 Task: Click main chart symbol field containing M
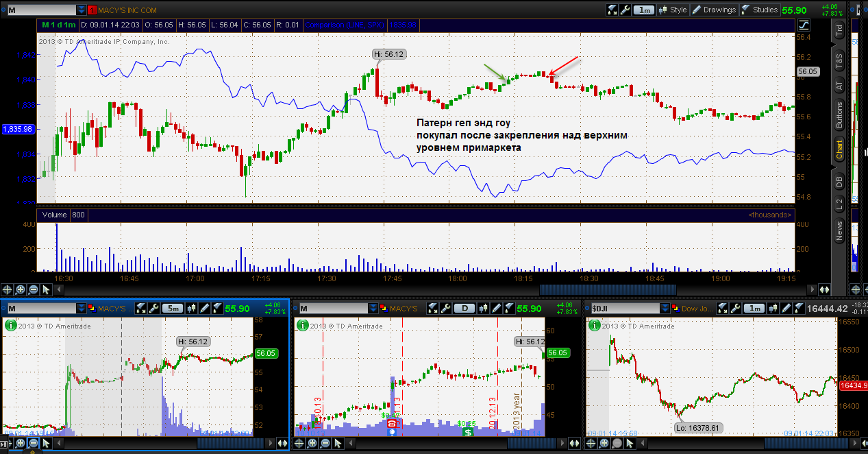click(x=41, y=10)
